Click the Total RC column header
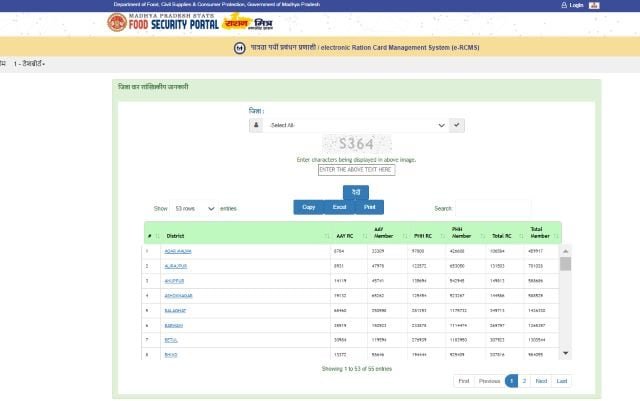This screenshot has height=401, width=640. tap(502, 236)
